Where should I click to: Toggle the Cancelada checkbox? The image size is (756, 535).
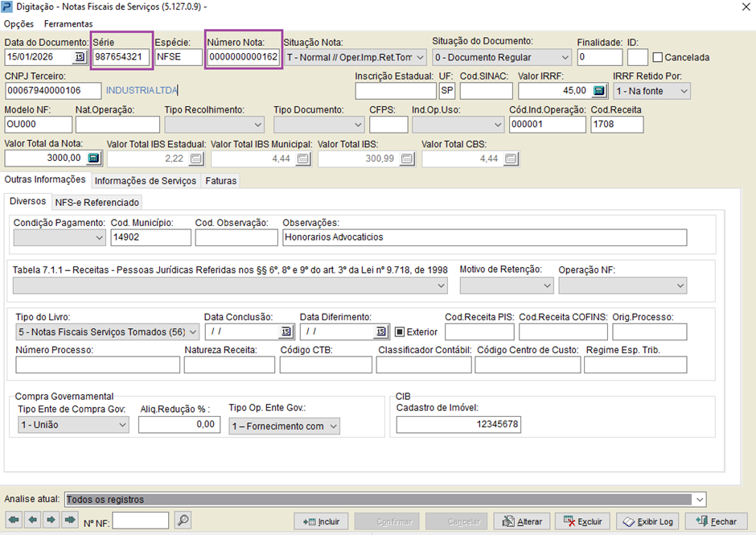658,57
